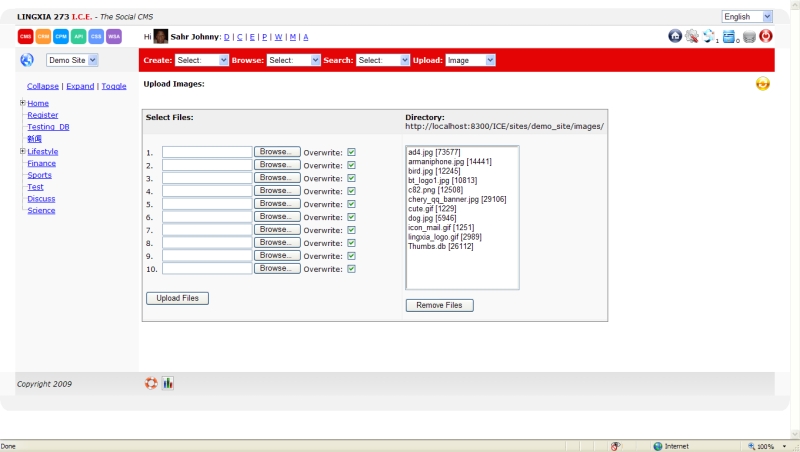Open the green API module icon

click(x=79, y=37)
